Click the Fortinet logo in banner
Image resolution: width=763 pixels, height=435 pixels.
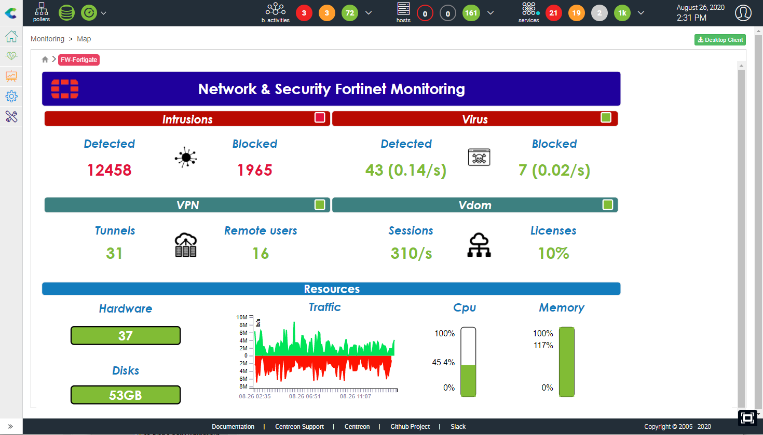[65, 89]
